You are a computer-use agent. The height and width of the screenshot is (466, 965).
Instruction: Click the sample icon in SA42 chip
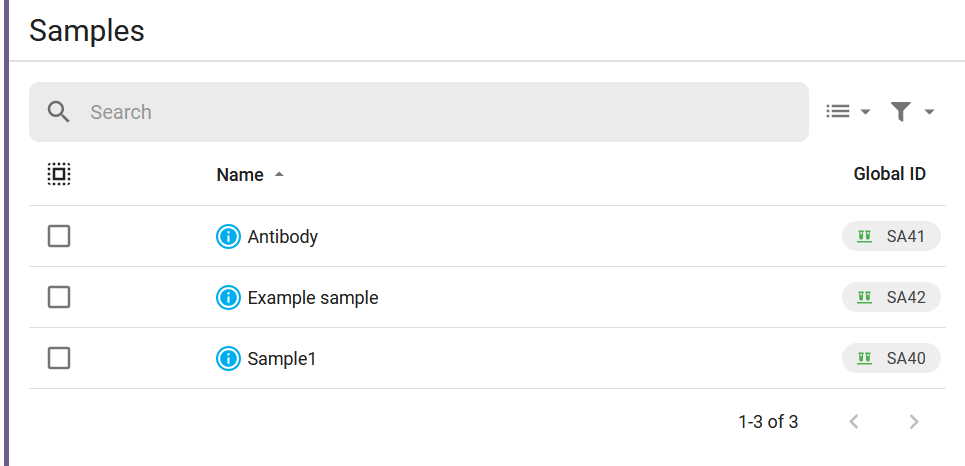(865, 297)
